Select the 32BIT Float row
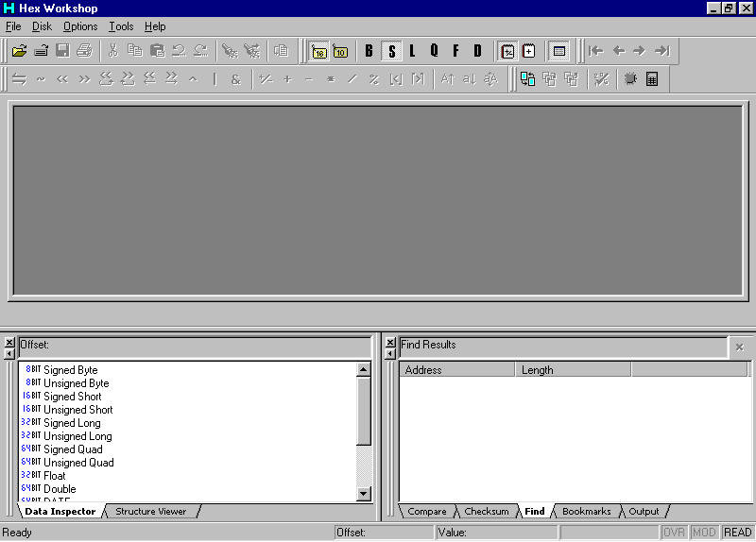 pos(188,476)
